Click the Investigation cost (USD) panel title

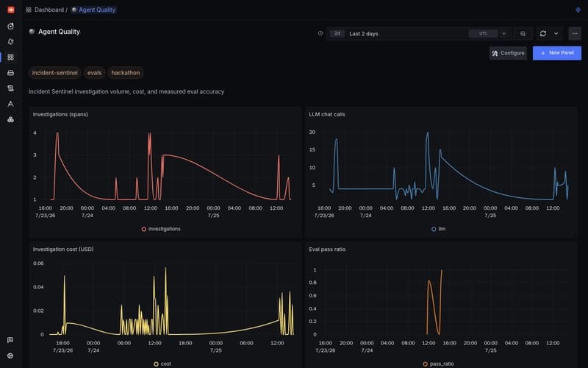63,249
